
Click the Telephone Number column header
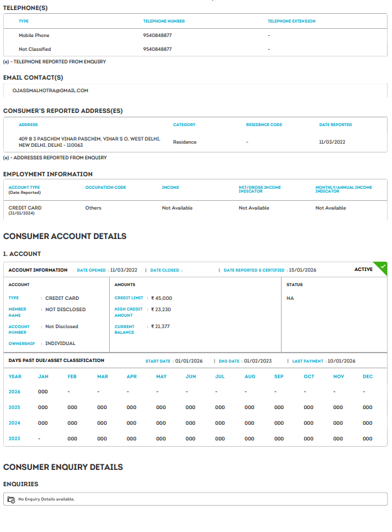(164, 21)
